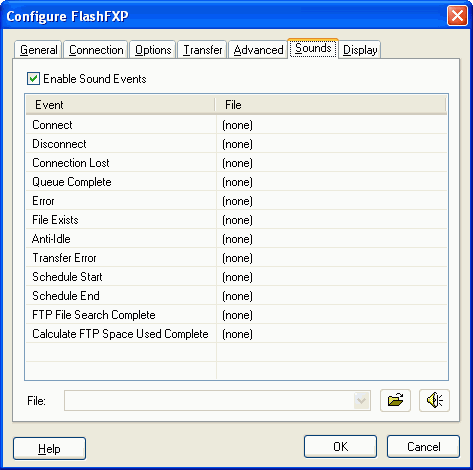Click the Event column header
Viewport: 473px width, 470px height.
[x=121, y=105]
